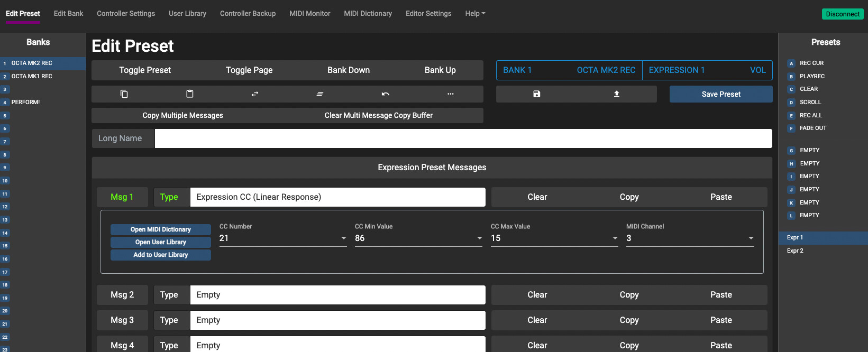
Task: Click the swap arrows icon
Action: tap(255, 94)
